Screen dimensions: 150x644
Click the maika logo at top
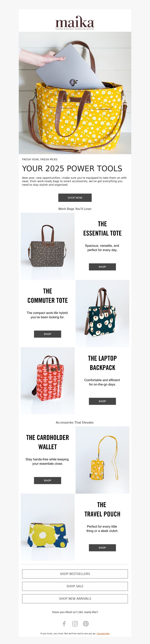(x=75, y=23)
